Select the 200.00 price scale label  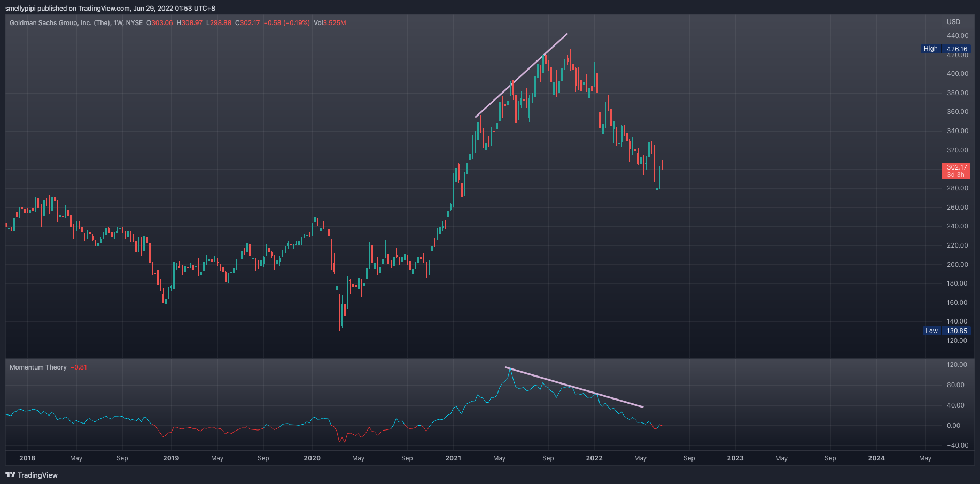pyautogui.click(x=958, y=265)
